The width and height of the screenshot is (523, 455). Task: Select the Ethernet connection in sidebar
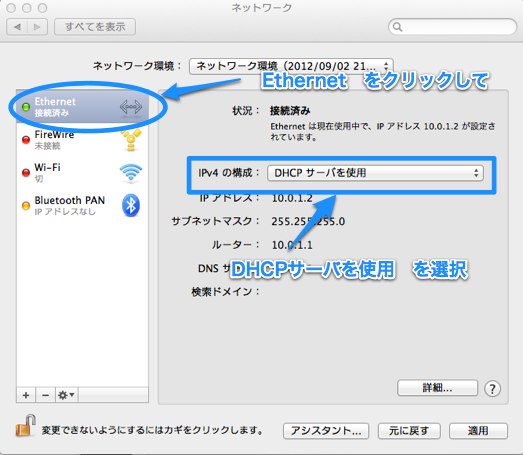tap(82, 106)
